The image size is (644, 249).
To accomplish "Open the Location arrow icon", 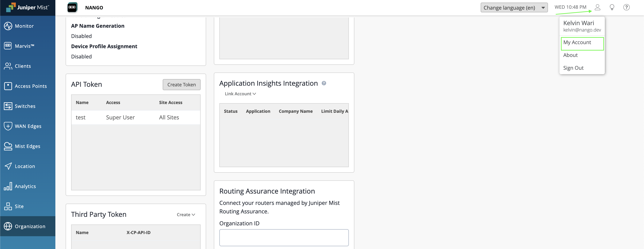I will (8, 166).
